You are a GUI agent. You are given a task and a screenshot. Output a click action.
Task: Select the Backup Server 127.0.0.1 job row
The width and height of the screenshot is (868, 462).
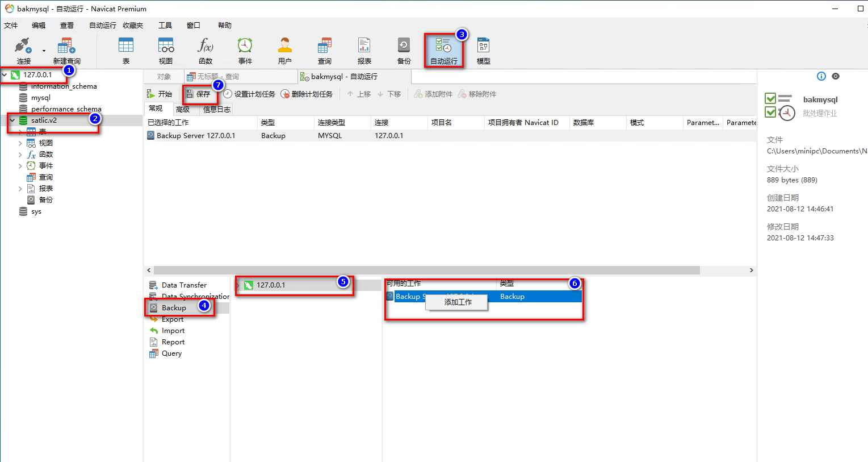(450, 136)
